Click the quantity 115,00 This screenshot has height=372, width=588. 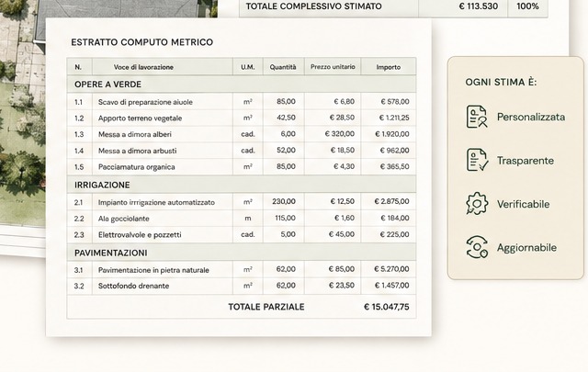(286, 218)
